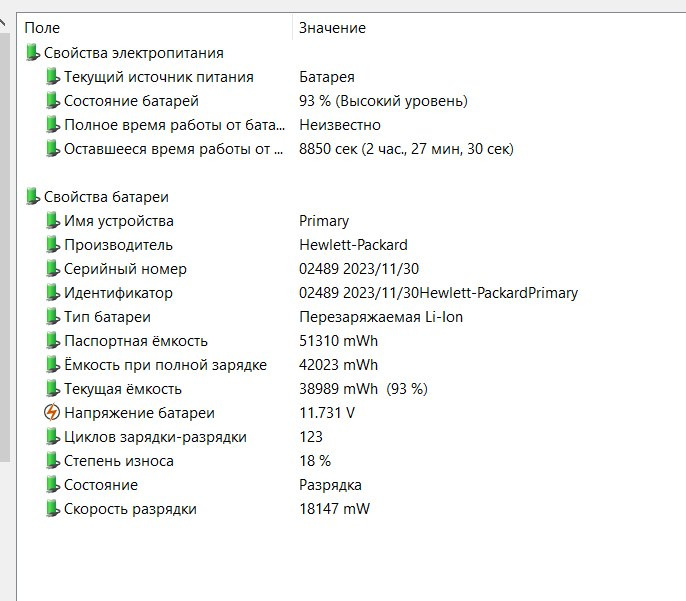
Task: Click the icon beside wear level row
Action: (x=52, y=461)
